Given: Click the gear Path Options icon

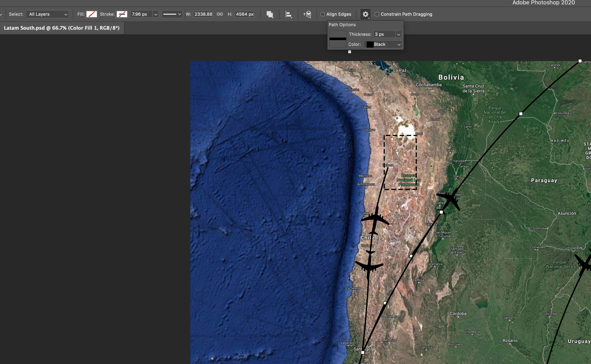Looking at the screenshot, I should click(x=365, y=14).
